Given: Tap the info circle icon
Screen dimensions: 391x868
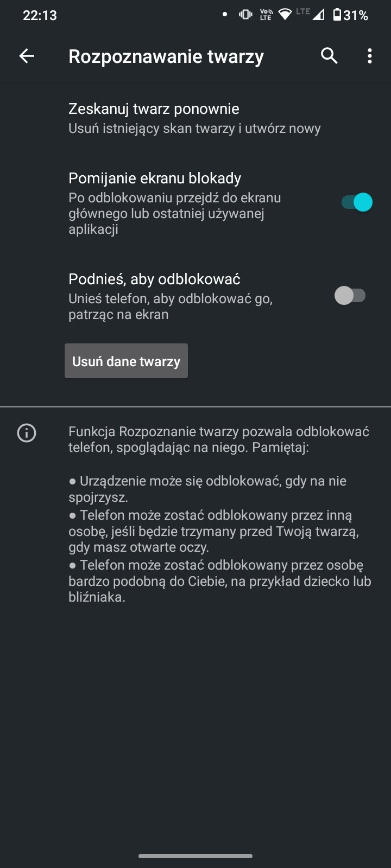Looking at the screenshot, I should (27, 433).
